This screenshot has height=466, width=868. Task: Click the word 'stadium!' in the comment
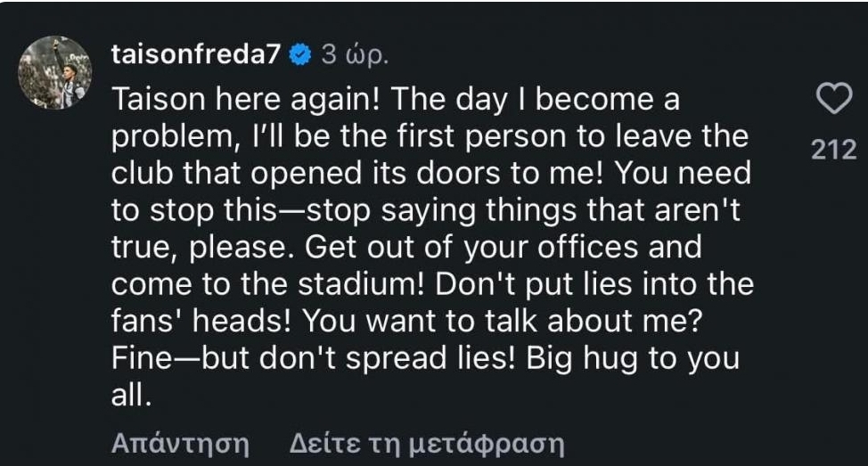pos(360,284)
